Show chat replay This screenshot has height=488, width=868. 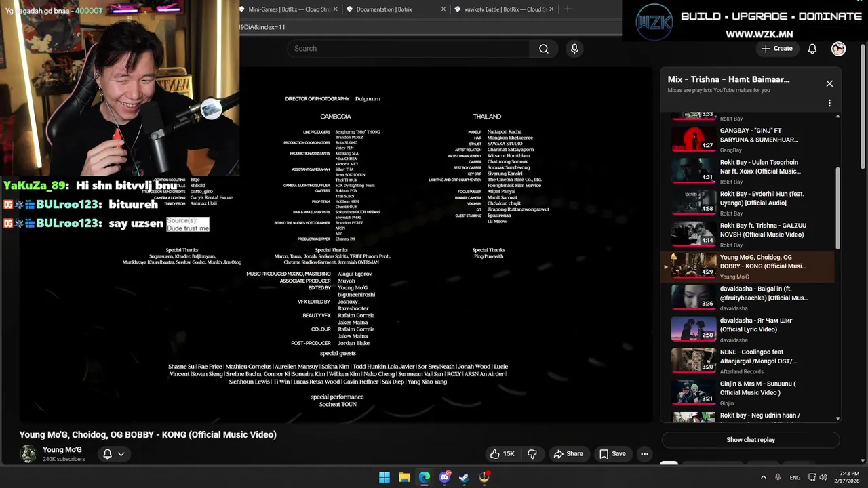751,440
